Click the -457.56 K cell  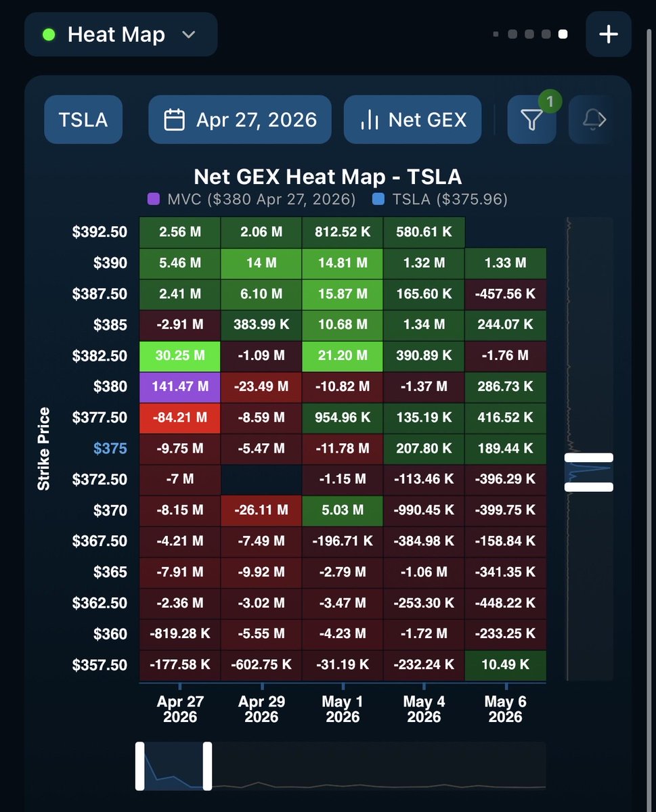pos(506,294)
